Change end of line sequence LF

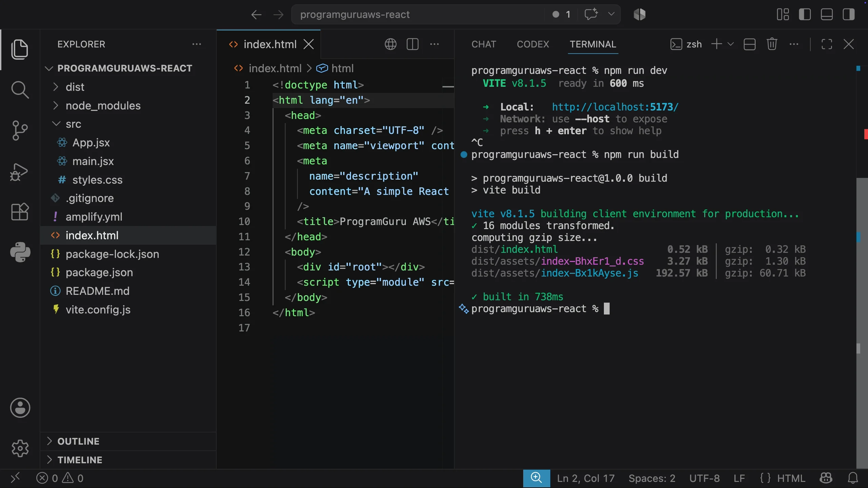[x=739, y=478]
